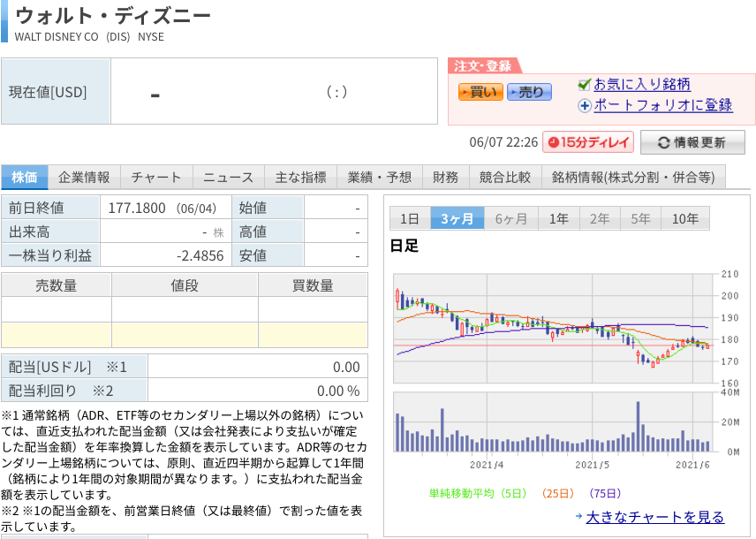
Task: Select the 1年 chart period
Action: pos(559,218)
